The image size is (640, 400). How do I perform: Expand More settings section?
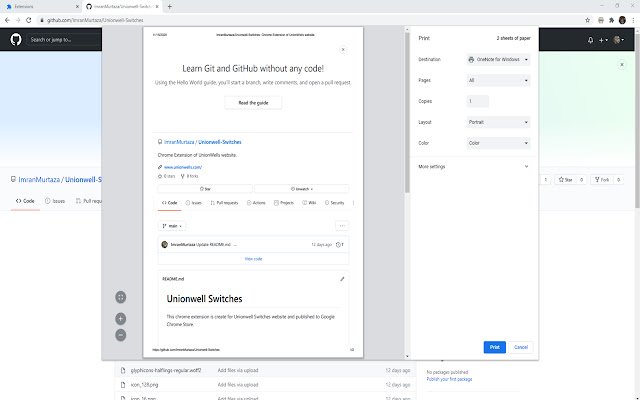(473, 167)
